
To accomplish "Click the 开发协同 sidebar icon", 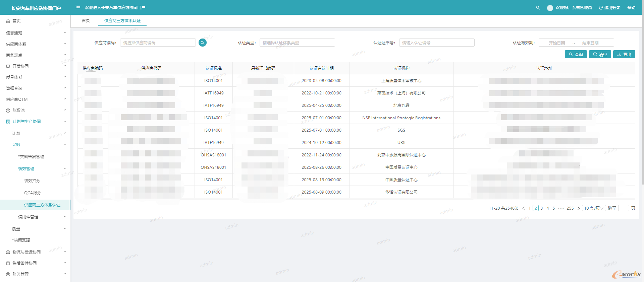I will (8, 66).
